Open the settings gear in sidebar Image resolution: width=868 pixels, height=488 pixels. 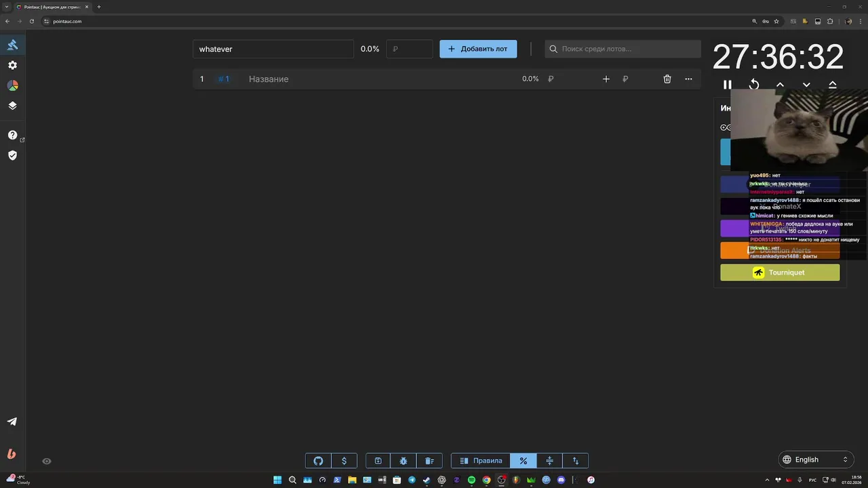[12, 65]
